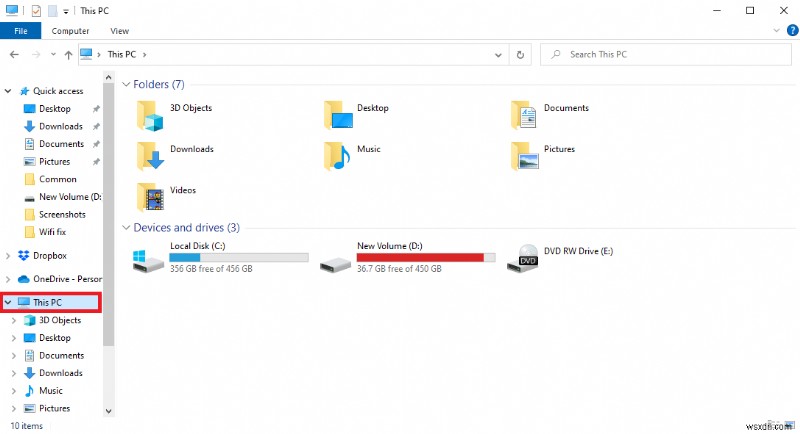
Task: Click the magnifier icon in search box
Action: click(556, 54)
